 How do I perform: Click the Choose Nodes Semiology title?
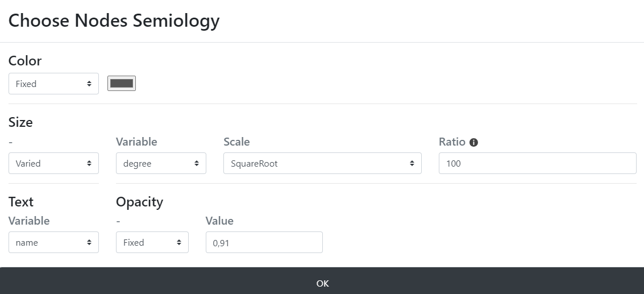pyautogui.click(x=114, y=20)
